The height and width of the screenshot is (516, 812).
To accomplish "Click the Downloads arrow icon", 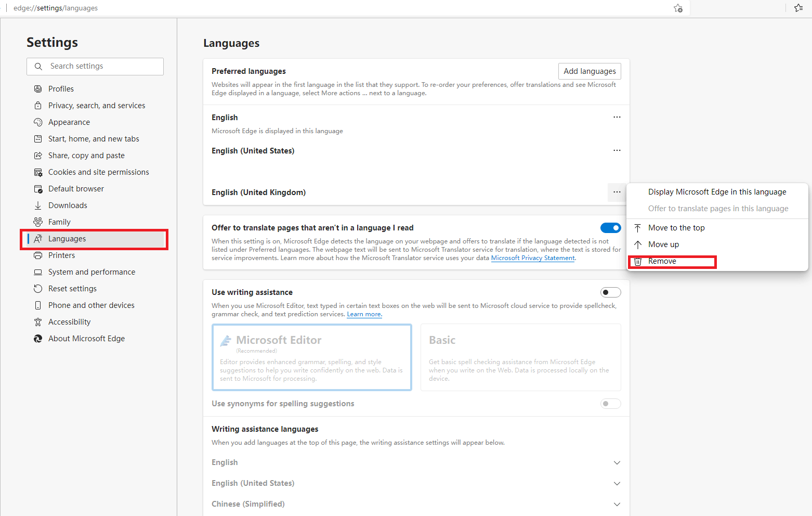I will [38, 205].
